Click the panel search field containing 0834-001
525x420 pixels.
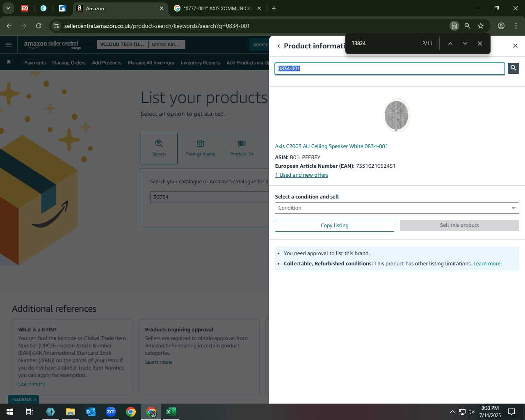click(x=390, y=68)
